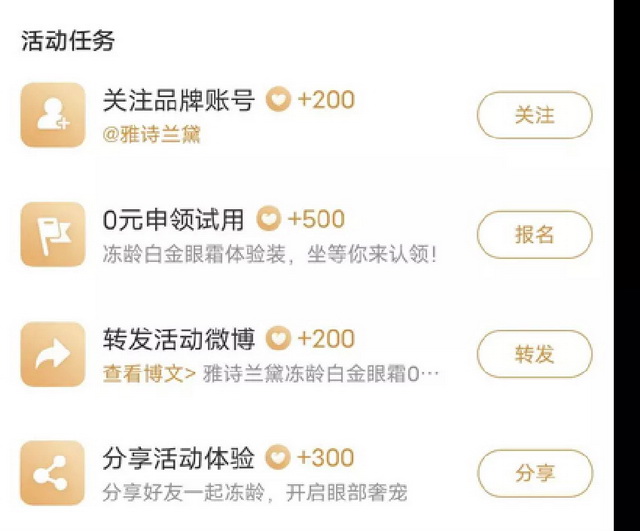The height and width of the screenshot is (531, 640).
Task: Click heart coin icon beside 转发活动微博
Action: [277, 338]
